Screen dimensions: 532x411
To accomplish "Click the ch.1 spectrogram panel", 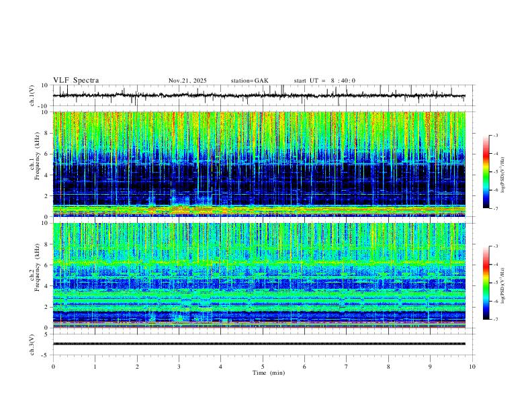I will tap(259, 164).
